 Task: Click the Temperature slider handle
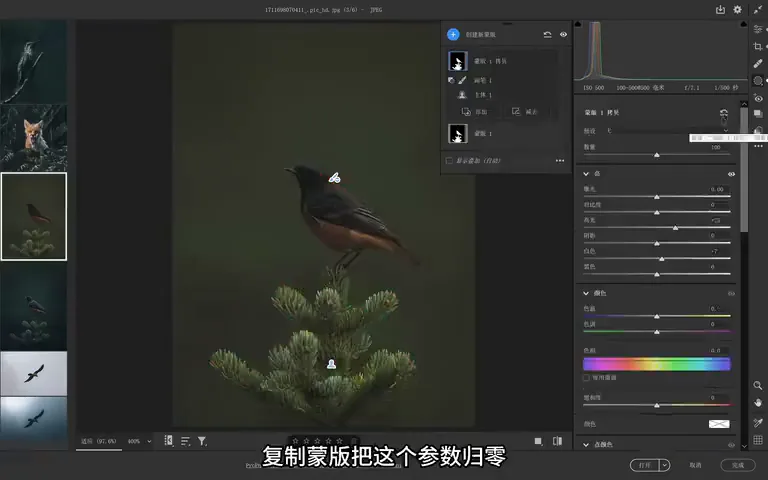657,316
